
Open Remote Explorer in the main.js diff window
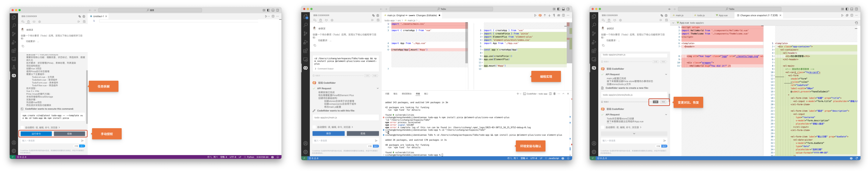tap(306, 59)
